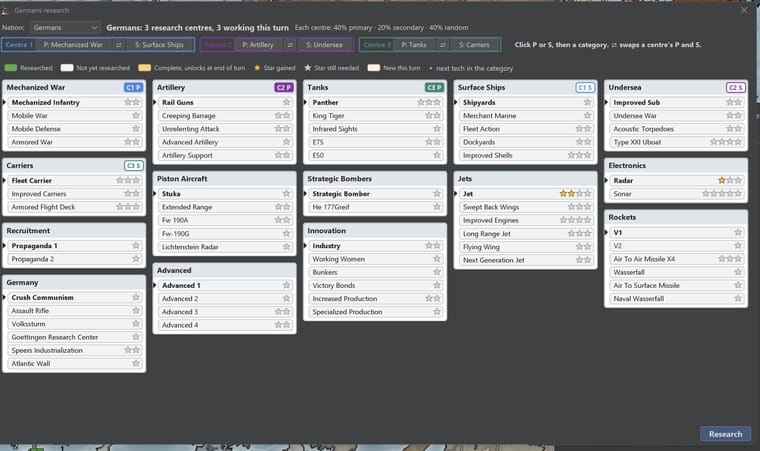This screenshot has height=451, width=760.
Task: Open the Nation dropdown showing Germans
Action: (x=65, y=28)
